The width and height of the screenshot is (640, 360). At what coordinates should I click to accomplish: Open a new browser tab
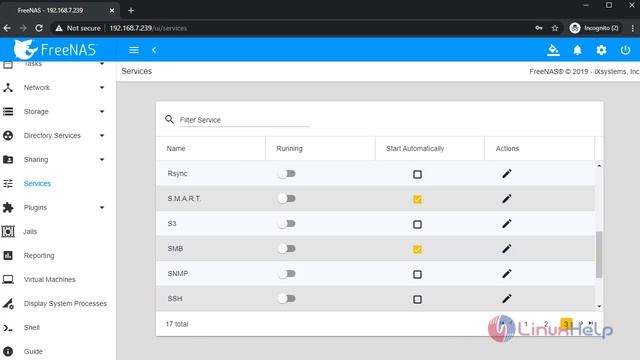click(x=131, y=11)
